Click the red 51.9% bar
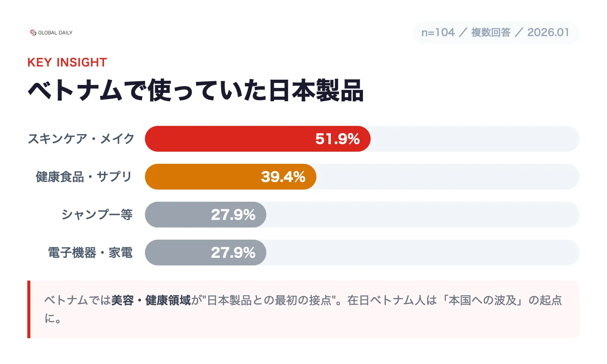This screenshot has width=607, height=364. pyautogui.click(x=228, y=139)
